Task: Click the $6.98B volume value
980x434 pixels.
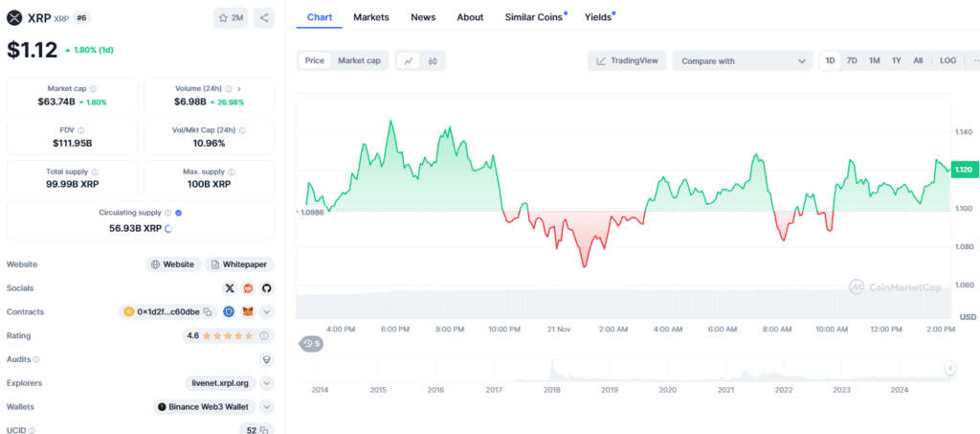Action: pos(190,102)
